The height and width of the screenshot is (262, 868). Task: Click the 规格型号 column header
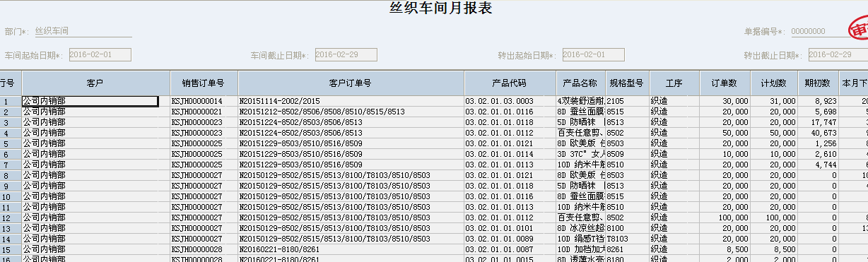(x=626, y=83)
